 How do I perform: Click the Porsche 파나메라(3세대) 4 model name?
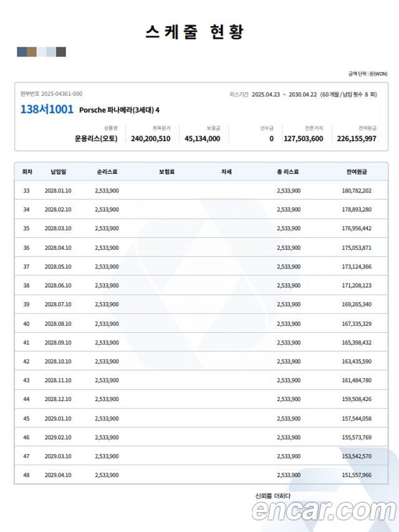pos(119,110)
